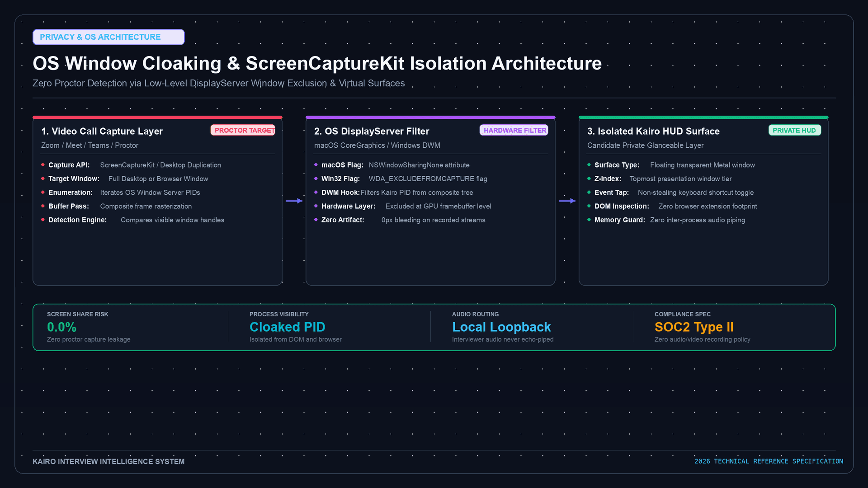
Task: Click 2026 TECHNICAL REFERENCE SPECIFICATION footer text
Action: [x=769, y=461]
